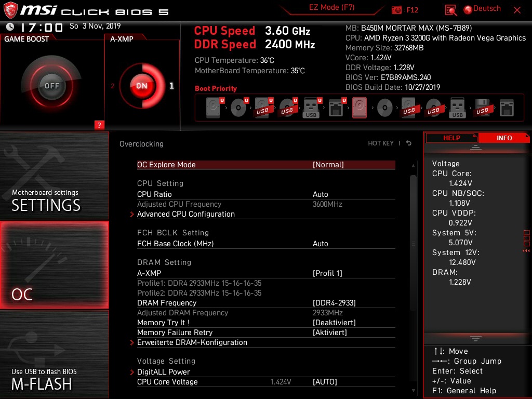Change language via the Deutsch label

pos(487,8)
